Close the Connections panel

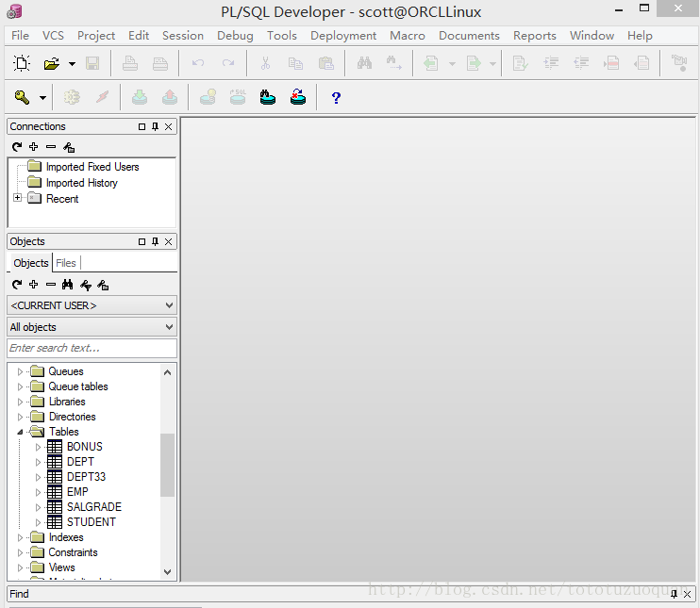pyautogui.click(x=168, y=126)
